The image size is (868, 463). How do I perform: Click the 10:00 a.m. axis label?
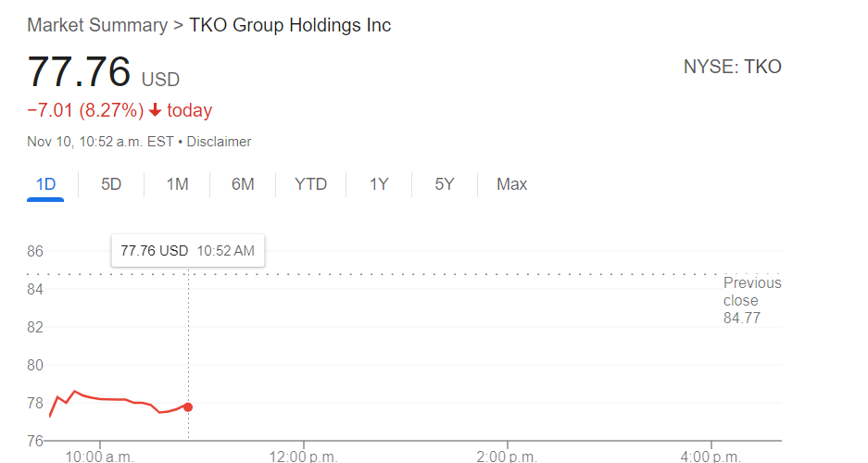pos(100,456)
